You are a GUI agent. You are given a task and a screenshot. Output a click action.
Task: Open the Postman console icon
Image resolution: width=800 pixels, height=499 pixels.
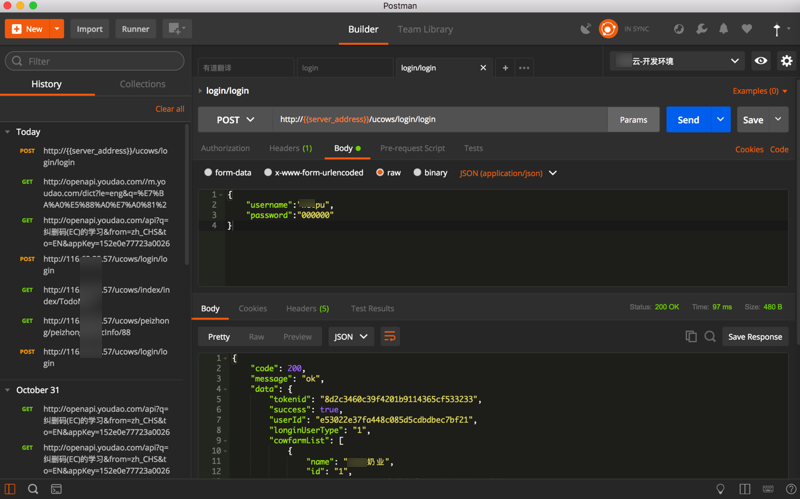(56, 489)
